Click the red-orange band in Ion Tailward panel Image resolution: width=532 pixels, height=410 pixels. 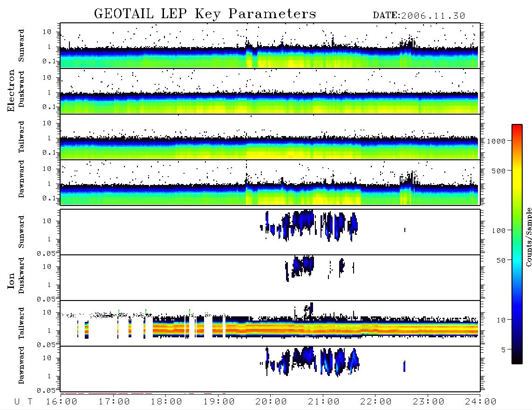[x=315, y=328]
